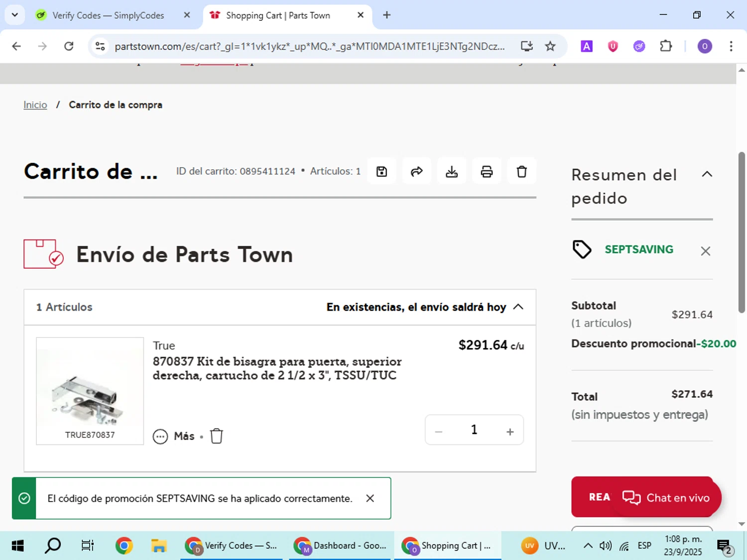Remove the SEPTSAVING promo code
747x560 pixels.
point(705,251)
